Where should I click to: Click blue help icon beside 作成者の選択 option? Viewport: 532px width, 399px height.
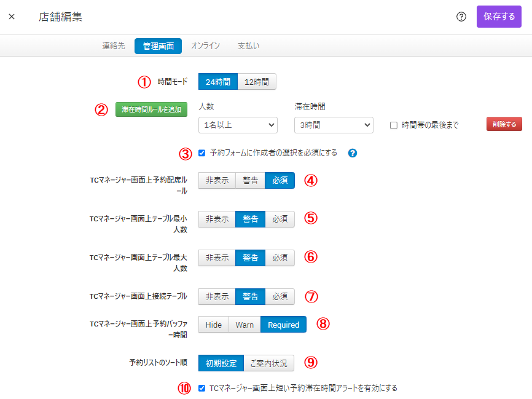(352, 153)
